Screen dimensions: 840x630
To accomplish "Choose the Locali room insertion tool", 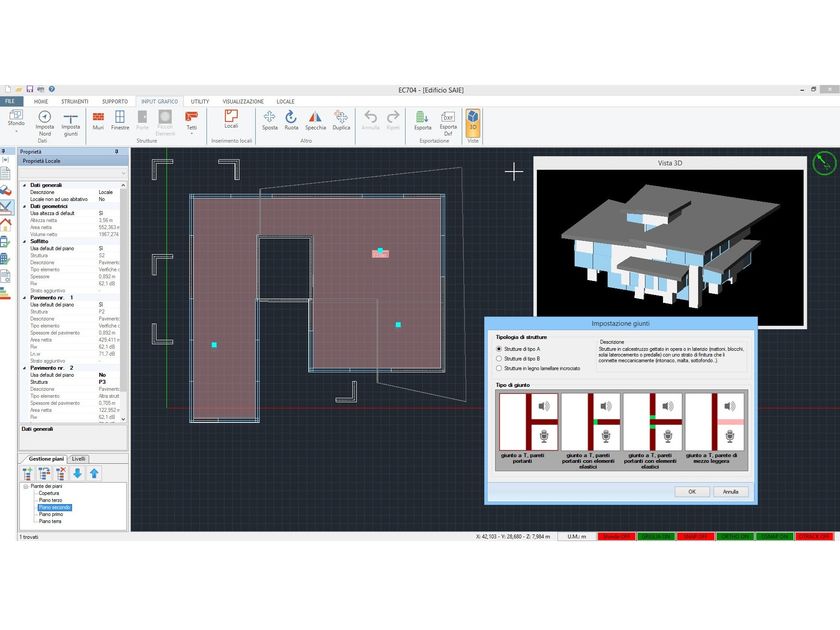I will (231, 119).
